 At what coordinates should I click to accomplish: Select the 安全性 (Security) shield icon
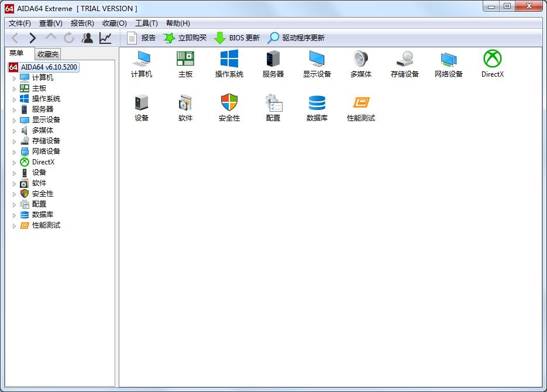coord(229,107)
